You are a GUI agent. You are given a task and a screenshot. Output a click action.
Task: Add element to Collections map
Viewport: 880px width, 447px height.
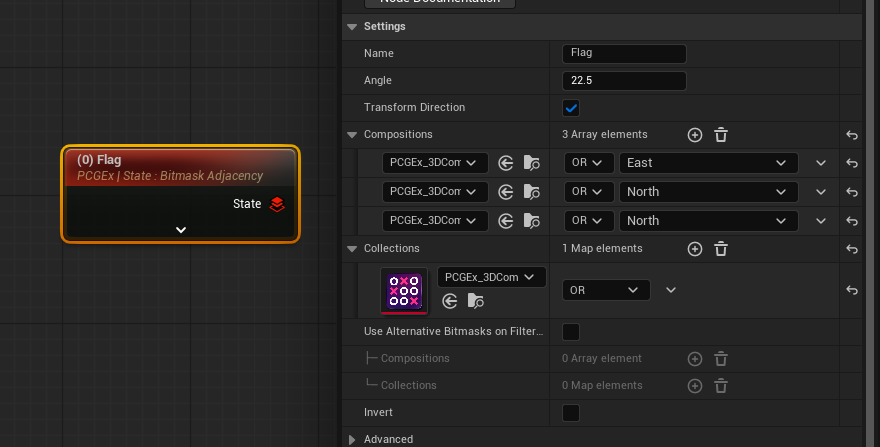tap(695, 249)
